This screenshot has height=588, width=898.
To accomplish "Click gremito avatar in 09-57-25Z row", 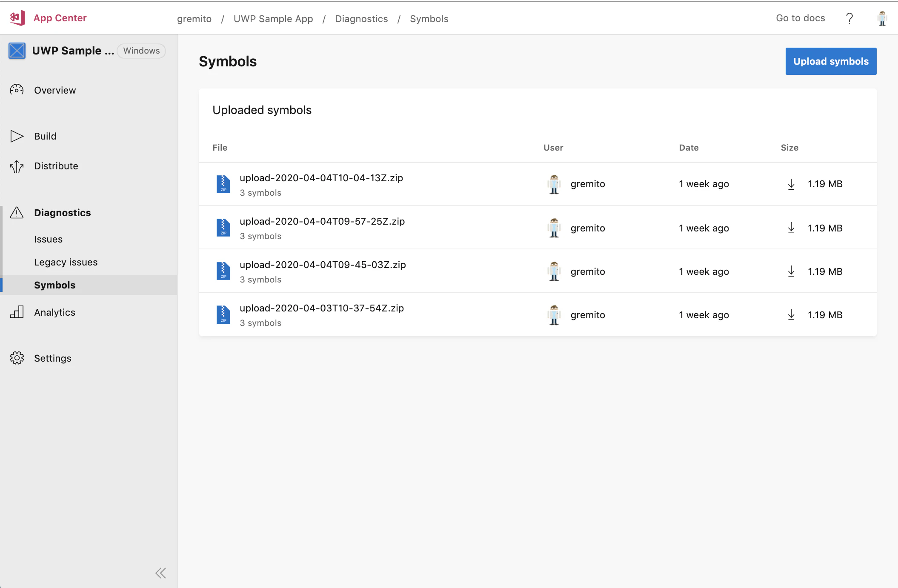I will pyautogui.click(x=554, y=228).
